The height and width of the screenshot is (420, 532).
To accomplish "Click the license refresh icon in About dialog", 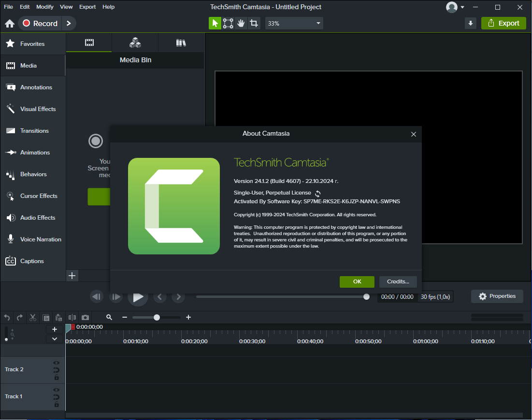I will 318,193.
